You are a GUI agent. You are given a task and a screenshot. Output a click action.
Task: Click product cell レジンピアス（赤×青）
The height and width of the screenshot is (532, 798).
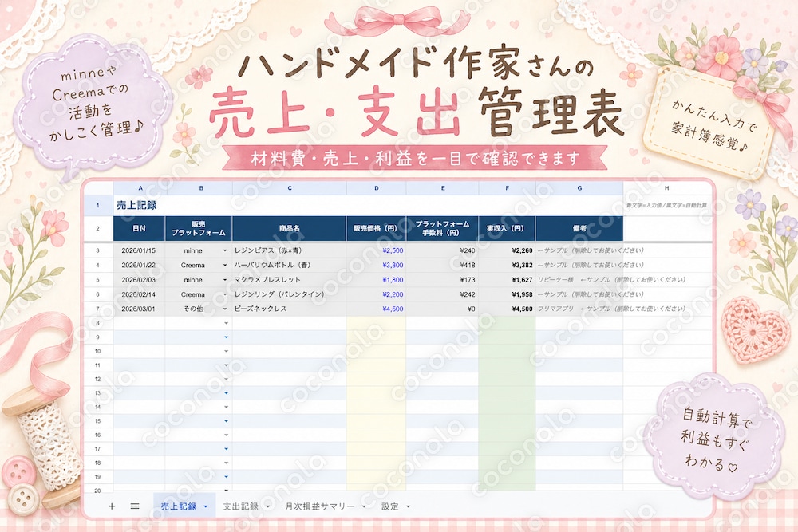click(290, 250)
